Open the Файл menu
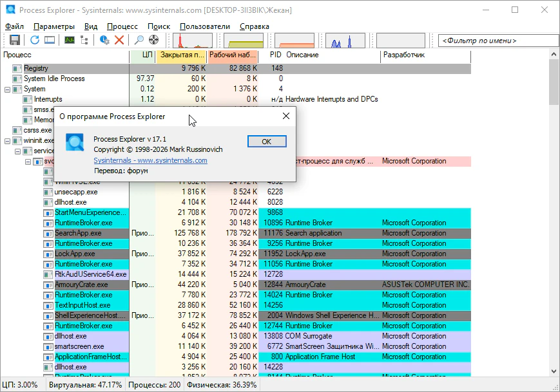 [x=14, y=26]
